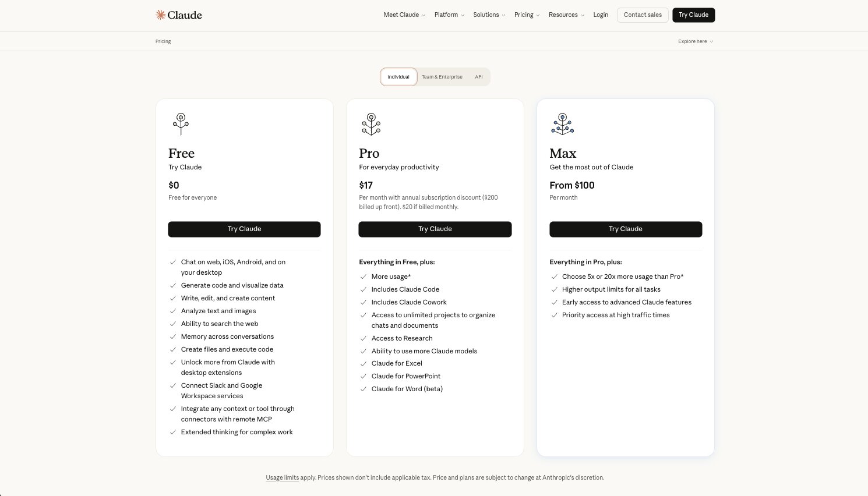Screen dimensions: 868x496
Task: Select the Individual pricing tab
Action: pyautogui.click(x=398, y=77)
